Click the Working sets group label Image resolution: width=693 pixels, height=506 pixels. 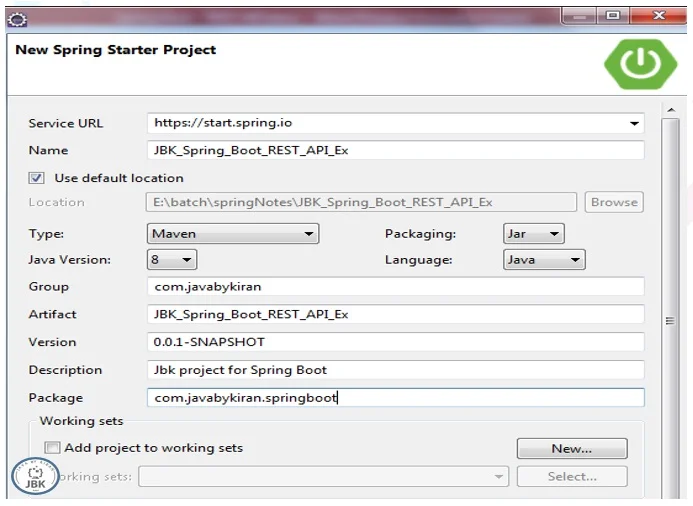pyautogui.click(x=81, y=421)
